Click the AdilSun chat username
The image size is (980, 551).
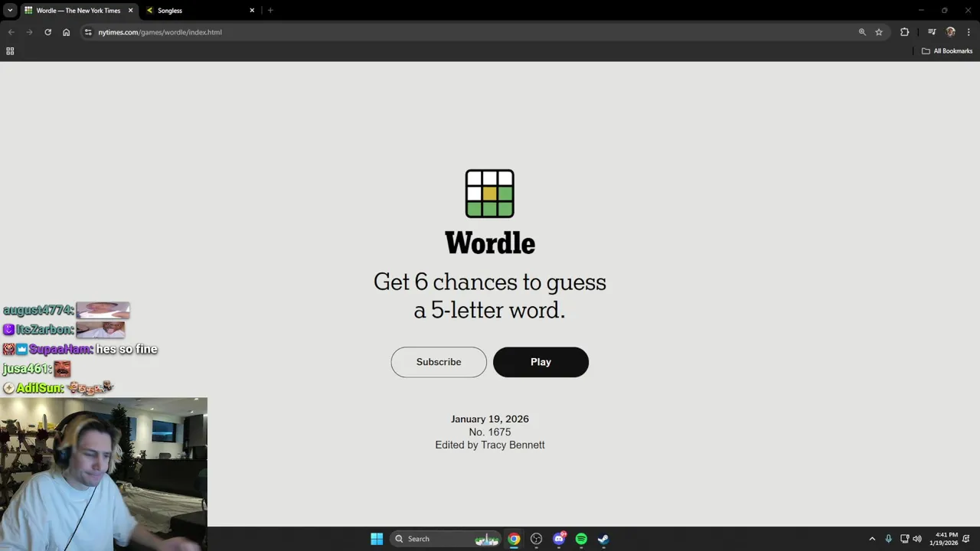(x=40, y=388)
